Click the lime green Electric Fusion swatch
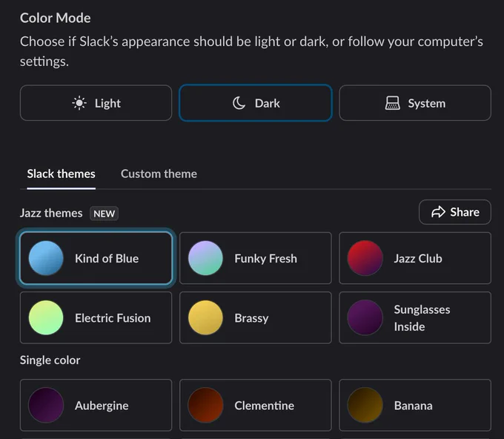Viewport: 504px width, 439px height. pyautogui.click(x=46, y=317)
